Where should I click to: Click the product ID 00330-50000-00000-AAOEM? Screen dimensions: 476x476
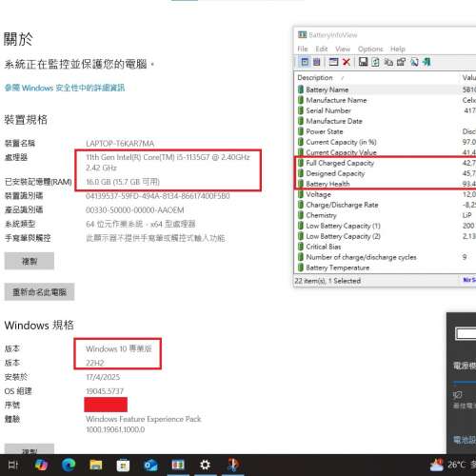pos(135,210)
